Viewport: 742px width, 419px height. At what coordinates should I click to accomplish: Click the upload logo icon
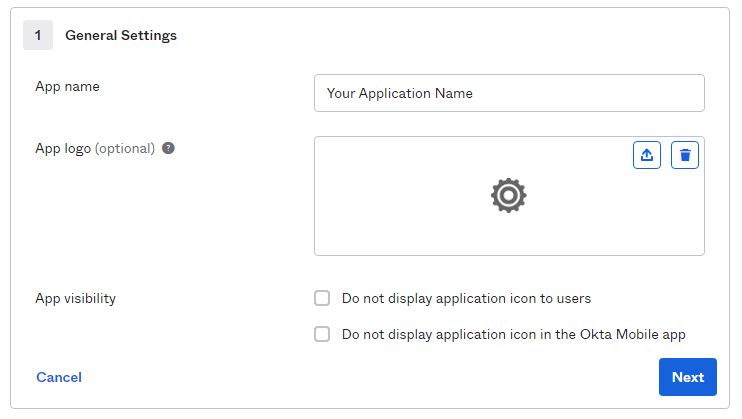(647, 155)
